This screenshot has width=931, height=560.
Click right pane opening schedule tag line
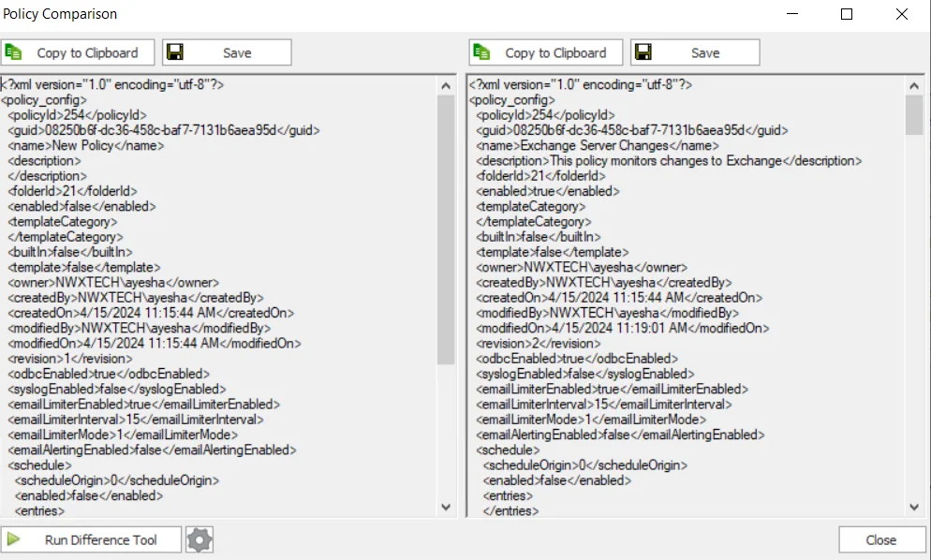[509, 450]
